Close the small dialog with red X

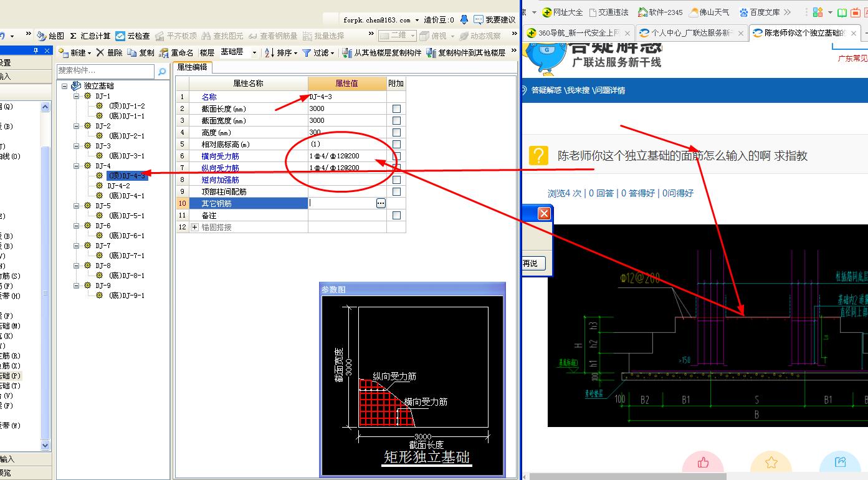tap(544, 214)
